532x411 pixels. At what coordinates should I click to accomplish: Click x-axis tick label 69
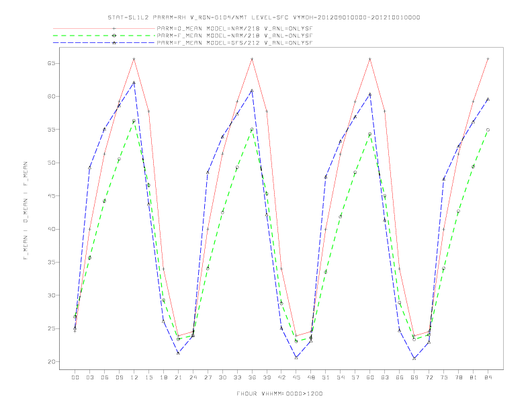[x=414, y=377]
